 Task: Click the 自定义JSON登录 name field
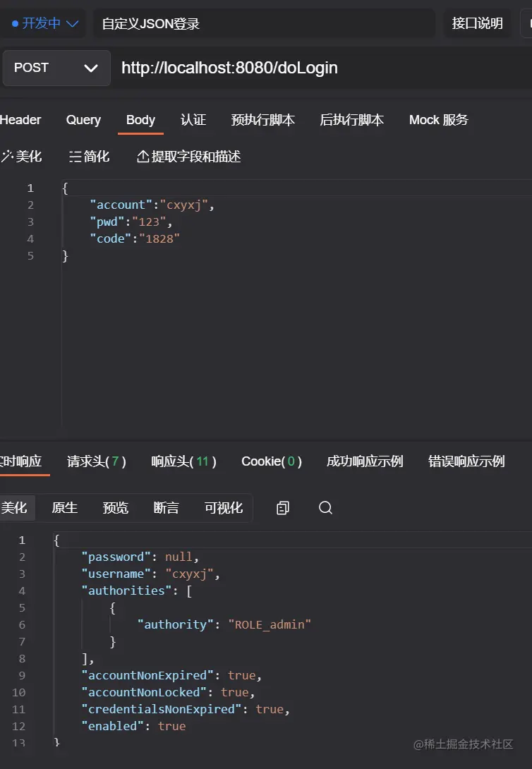(x=264, y=23)
